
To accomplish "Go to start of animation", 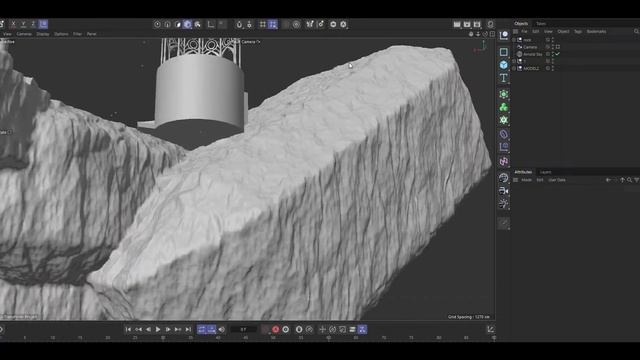I will (128, 329).
